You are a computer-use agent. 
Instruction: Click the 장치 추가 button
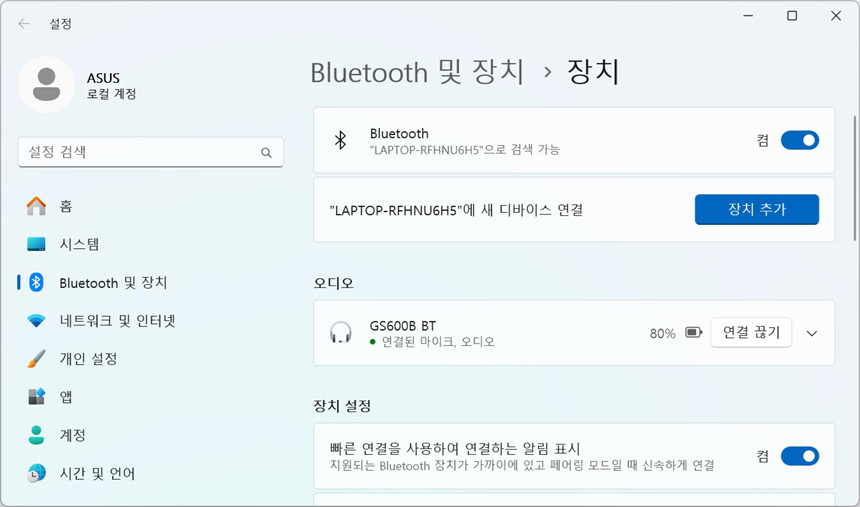[756, 210]
